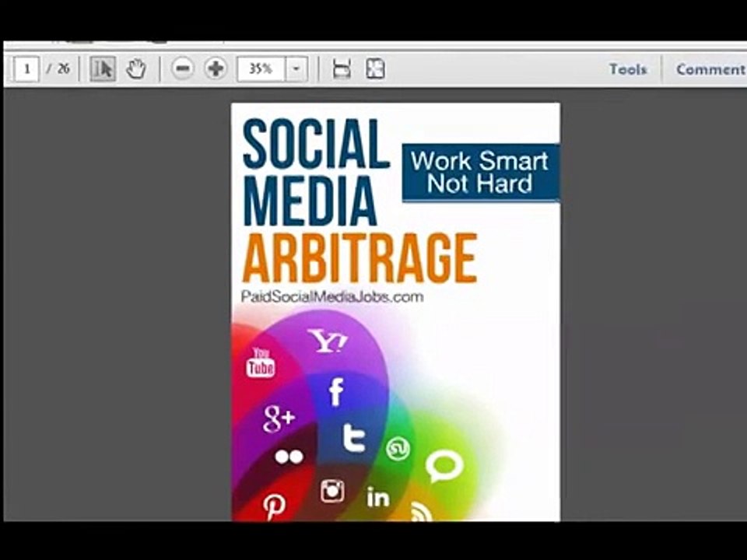
Task: Click the Twitter logo on the cover
Action: [355, 438]
